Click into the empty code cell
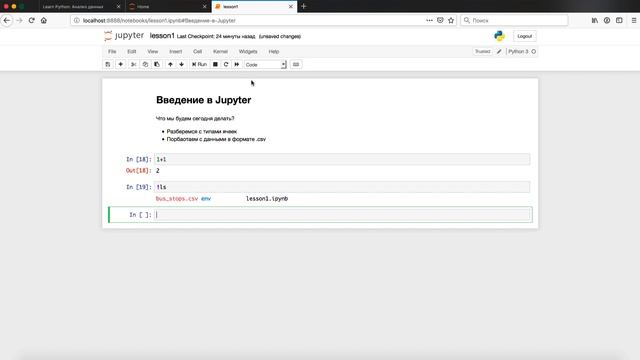This screenshot has height=360, width=640. 342,215
